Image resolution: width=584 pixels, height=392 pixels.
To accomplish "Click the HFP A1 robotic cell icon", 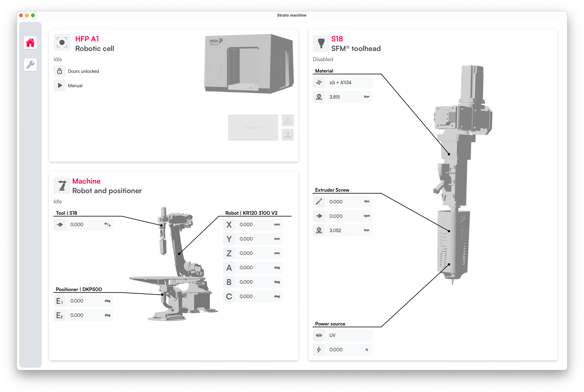I will click(62, 43).
